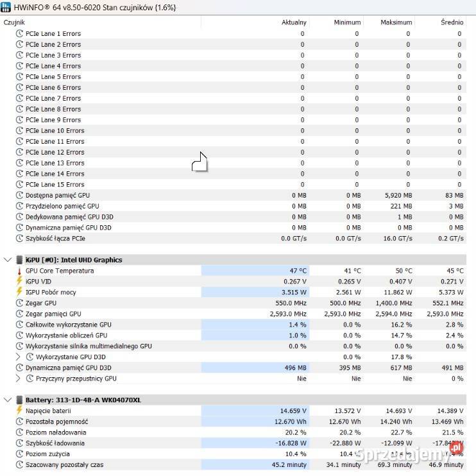476x476 pixels.
Task: Select the PCIe Lane 7 Errors row label
Action: pyautogui.click(x=53, y=98)
